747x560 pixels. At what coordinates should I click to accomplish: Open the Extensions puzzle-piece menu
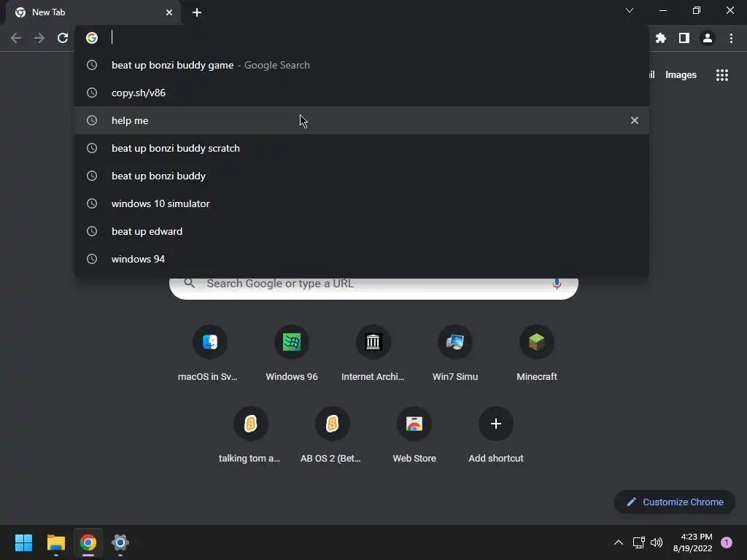[x=661, y=38]
